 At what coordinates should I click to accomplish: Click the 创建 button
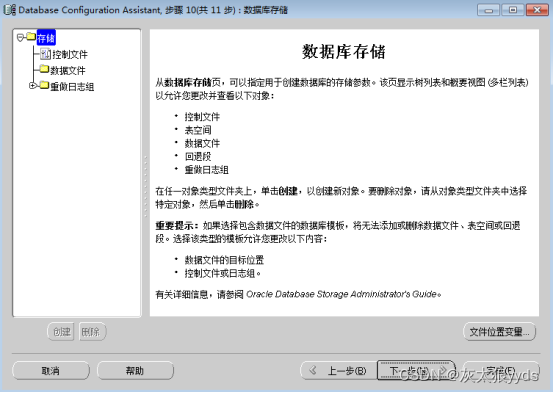pos(61,332)
